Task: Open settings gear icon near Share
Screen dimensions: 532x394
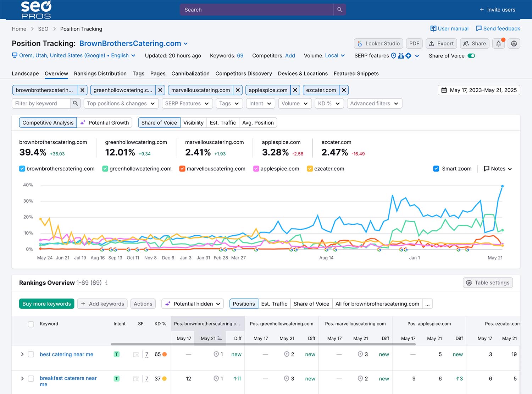Action: 514,44
